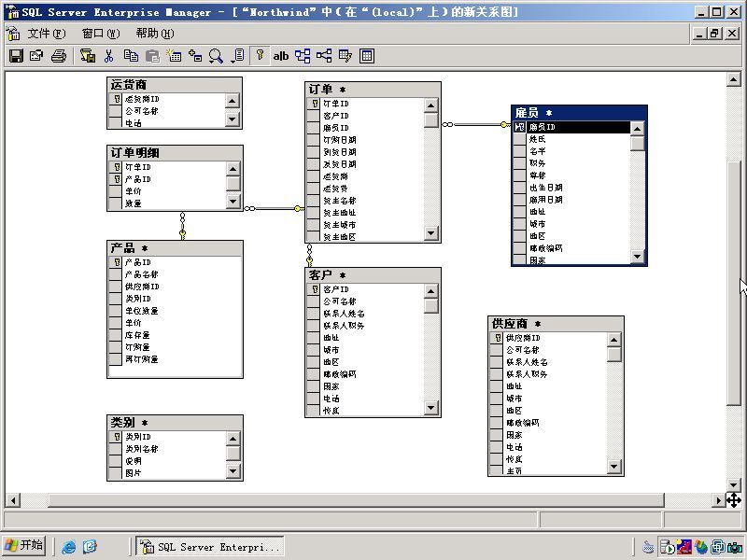Image resolution: width=747 pixels, height=560 pixels.
Task: Click the scroll down arrow in 订单 table
Action: point(431,232)
